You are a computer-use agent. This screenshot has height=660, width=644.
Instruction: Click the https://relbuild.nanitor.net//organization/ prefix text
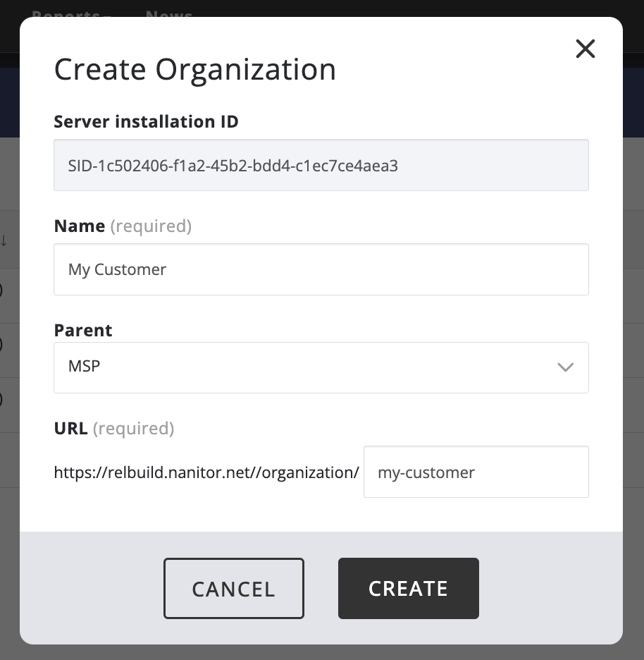[206, 472]
